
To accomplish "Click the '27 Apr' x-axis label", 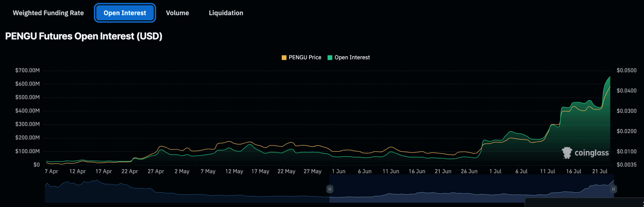I will (x=156, y=171).
